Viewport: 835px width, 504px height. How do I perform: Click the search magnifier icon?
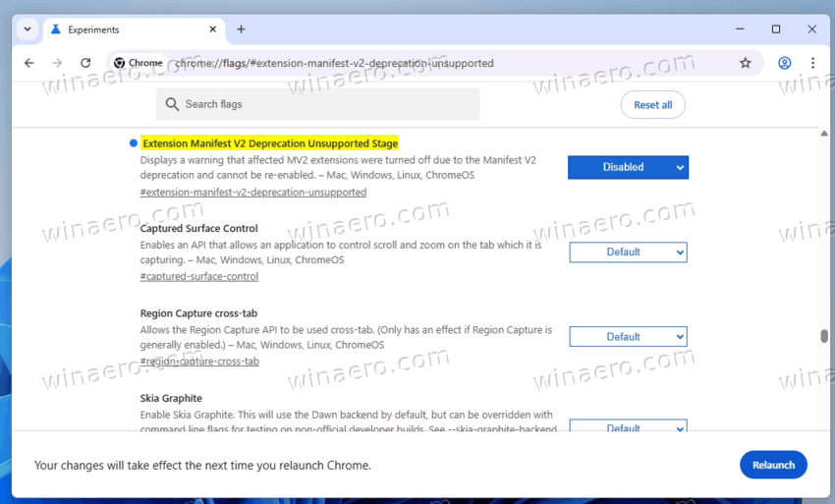click(172, 104)
